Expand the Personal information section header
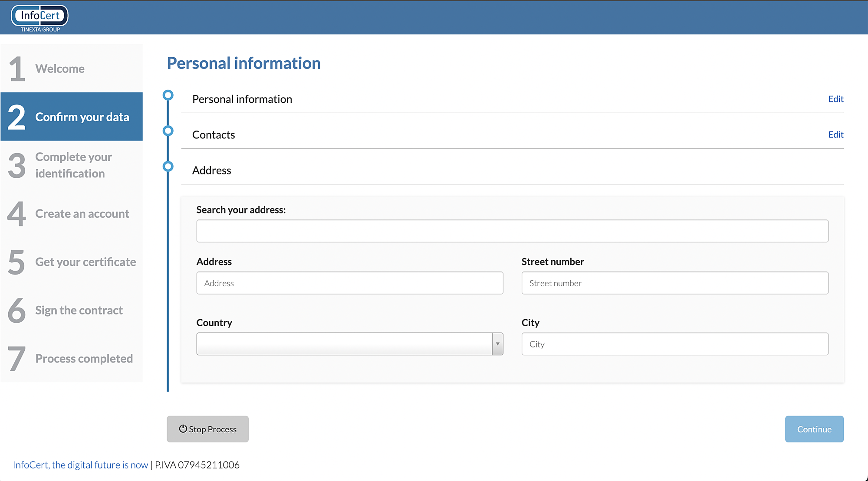Viewport: 868px width, 481px height. coord(242,99)
